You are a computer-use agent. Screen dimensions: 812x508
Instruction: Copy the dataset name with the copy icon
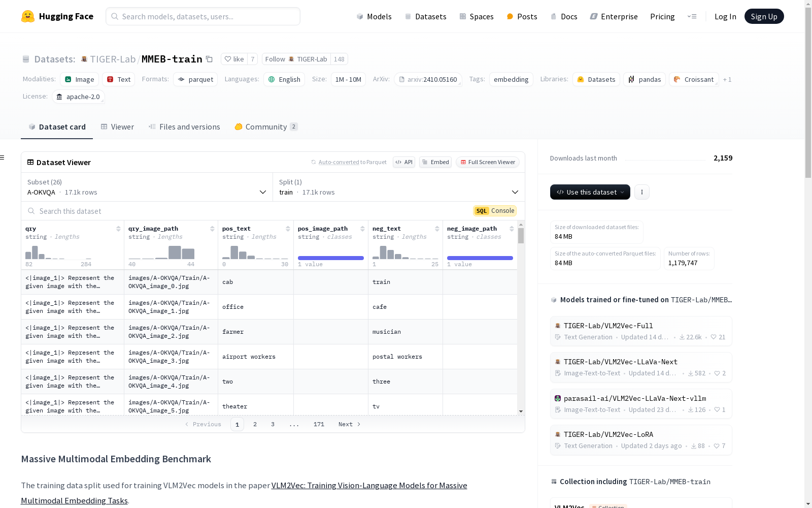[x=209, y=59]
